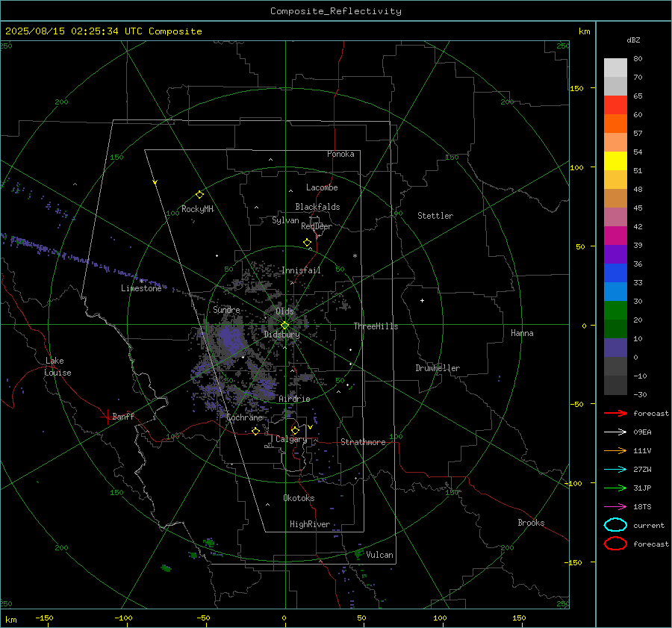Click the Limestone label
Image resolution: width=672 pixels, height=628 pixels.
point(141,288)
